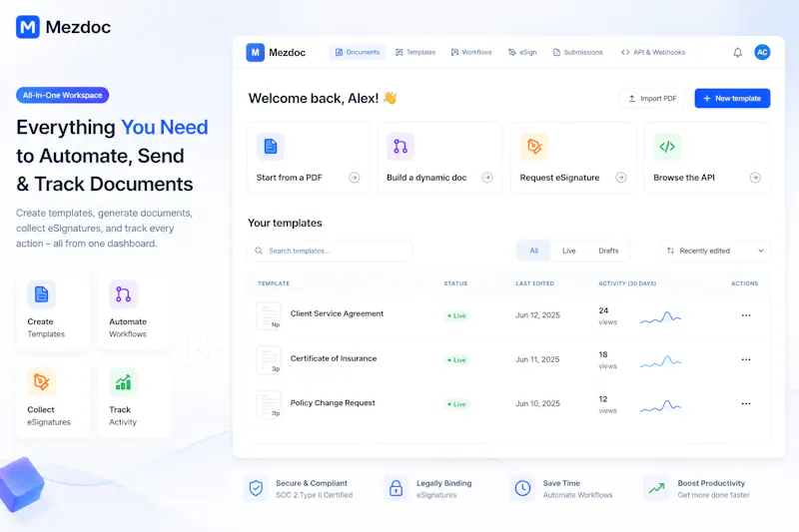This screenshot has height=532, width=799.
Task: Open the Documents tab
Action: [x=358, y=53]
